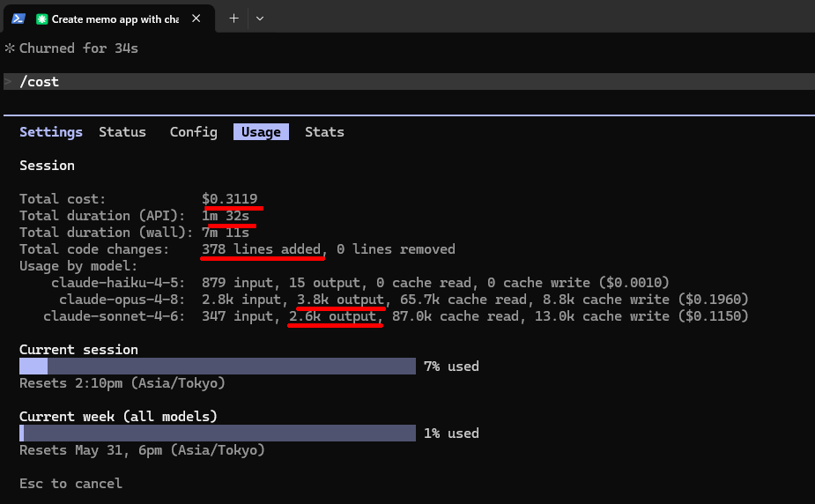815x504 pixels.
Task: Click the '879 input' value for haiku
Action: click(238, 283)
